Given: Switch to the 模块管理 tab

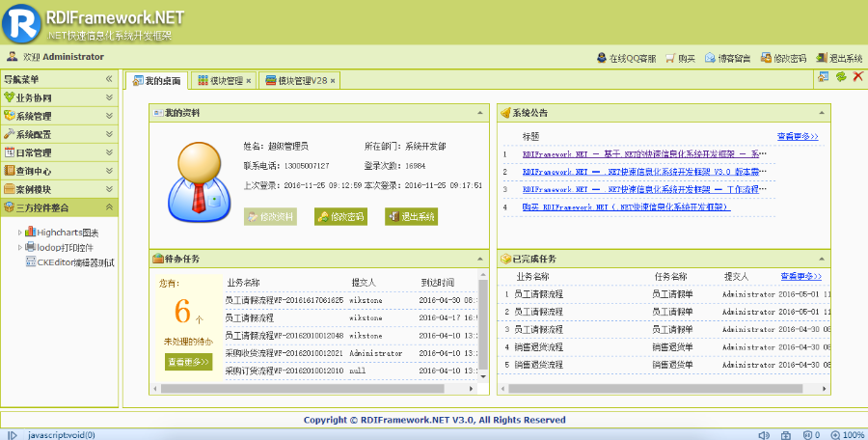Looking at the screenshot, I should (x=222, y=81).
